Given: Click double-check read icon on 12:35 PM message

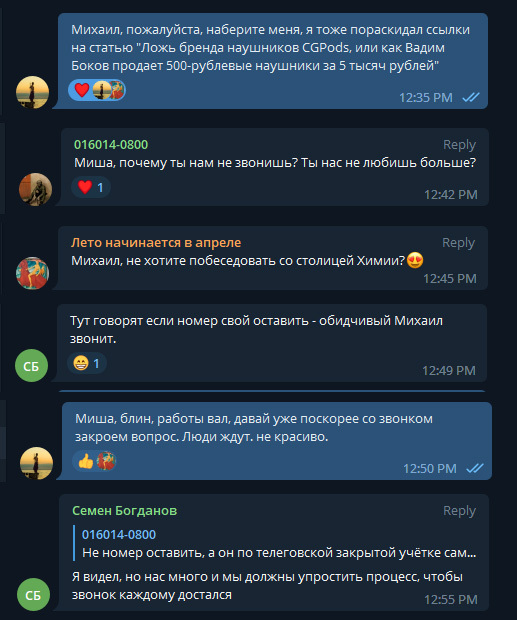Looking at the screenshot, I should click(x=471, y=97).
